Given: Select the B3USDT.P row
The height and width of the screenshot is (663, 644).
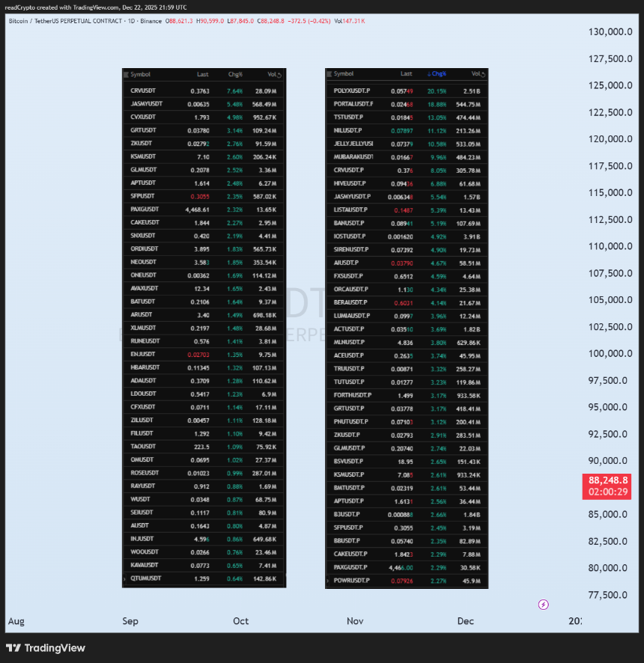Looking at the screenshot, I should pyautogui.click(x=407, y=515).
